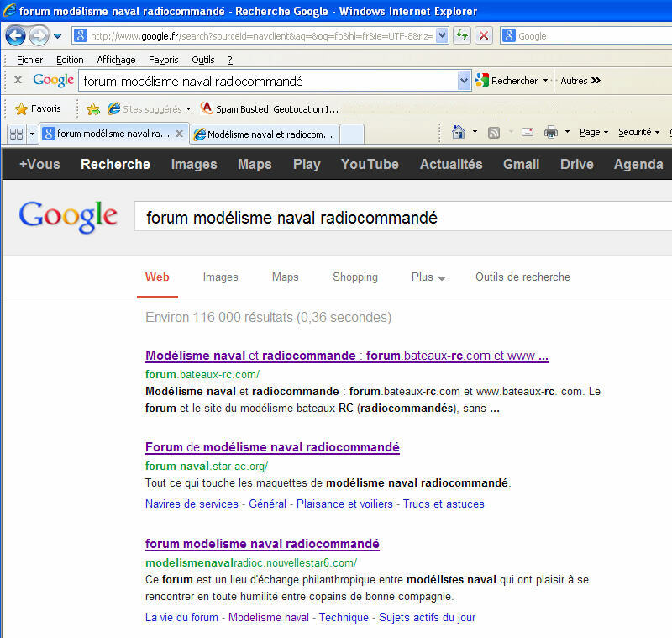
Task: Click the RSS feeds icon
Action: (494, 133)
